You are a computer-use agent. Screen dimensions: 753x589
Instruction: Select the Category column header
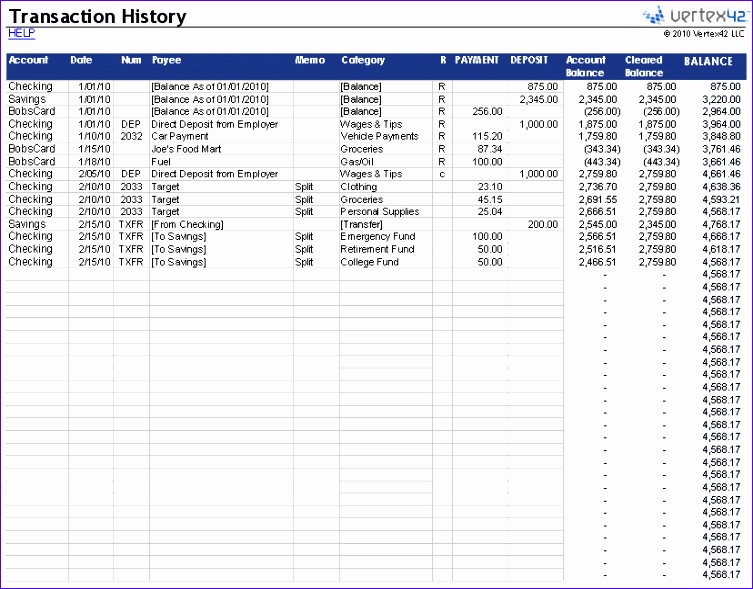363,61
